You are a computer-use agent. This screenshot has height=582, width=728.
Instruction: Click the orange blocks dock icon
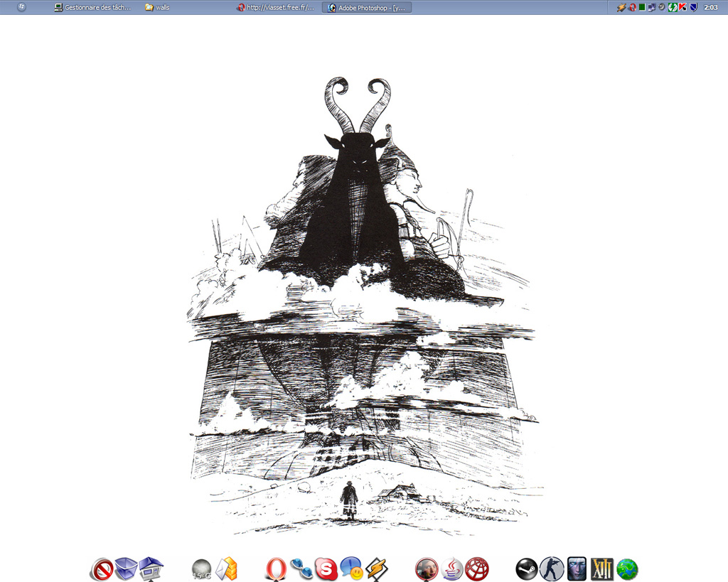tap(227, 569)
